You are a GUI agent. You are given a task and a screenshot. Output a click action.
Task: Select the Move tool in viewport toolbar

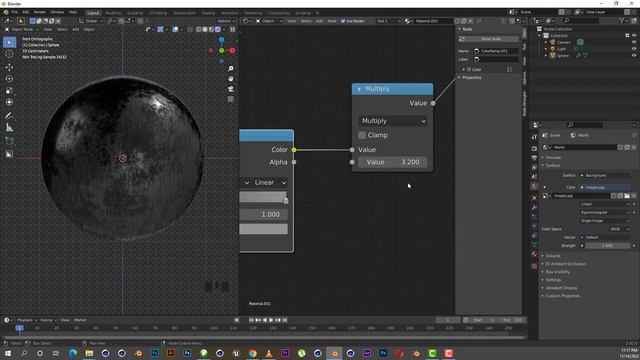click(9, 67)
